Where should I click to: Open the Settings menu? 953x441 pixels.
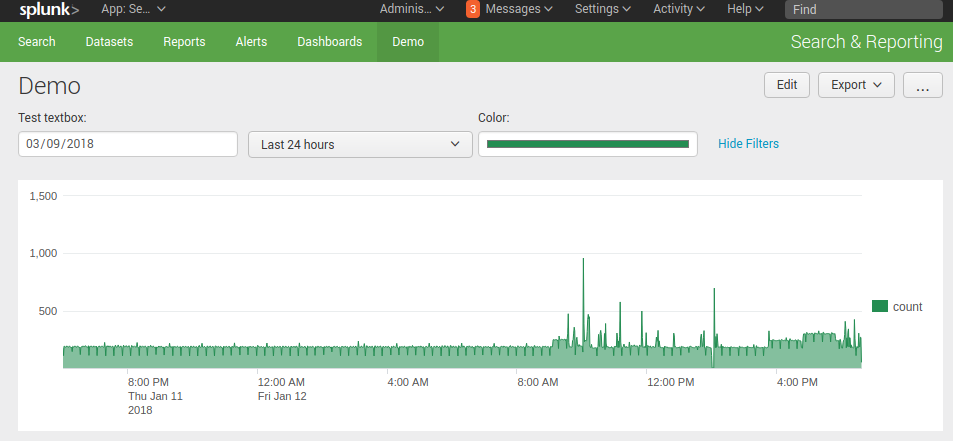603,9
